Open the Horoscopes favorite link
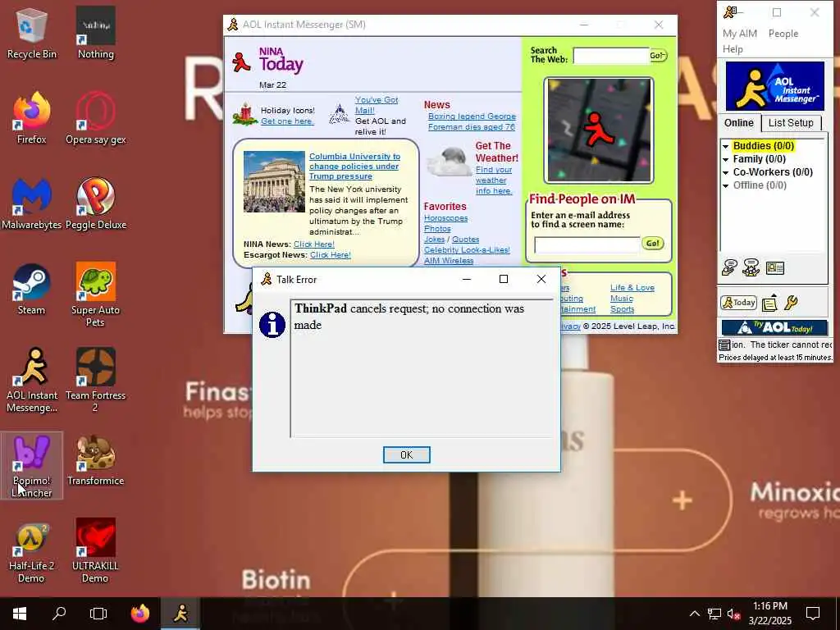This screenshot has height=630, width=840. [445, 218]
